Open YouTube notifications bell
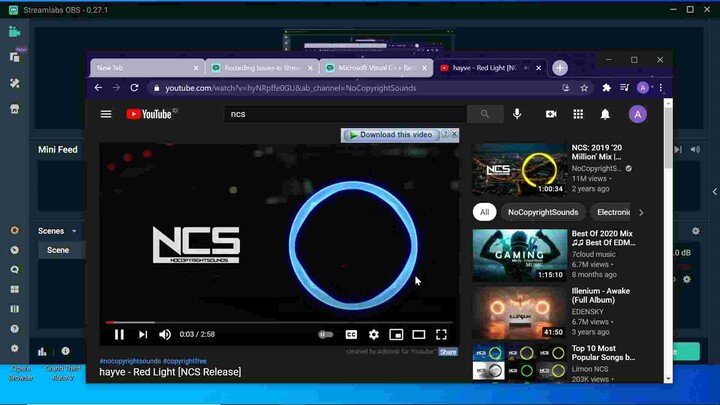Screen dimensions: 720x405 [605, 114]
